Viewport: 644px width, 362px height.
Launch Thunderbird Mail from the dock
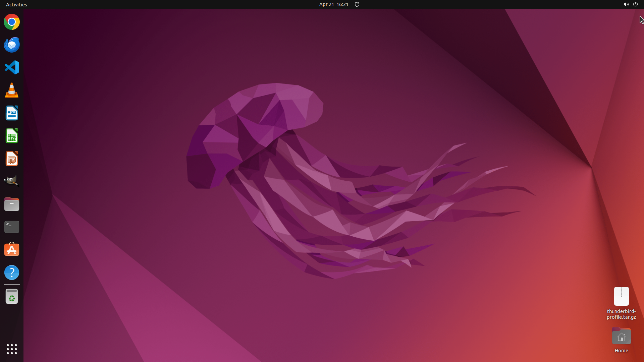point(12,45)
